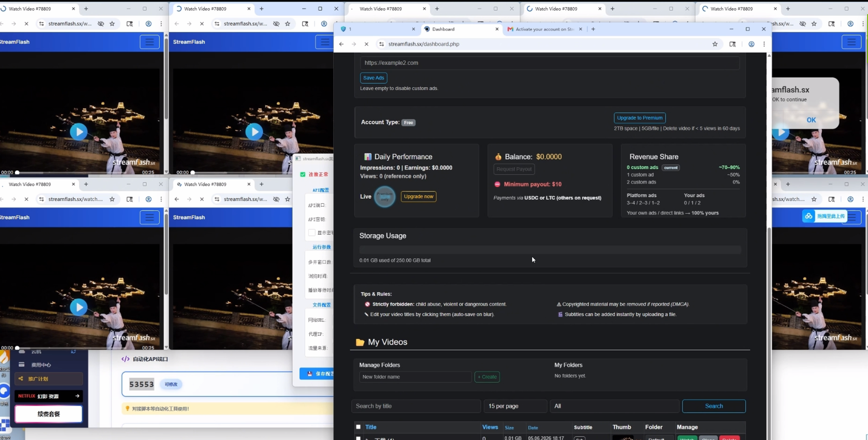The width and height of the screenshot is (868, 440).
Task: Bookmark the page with the star in top-left window
Action: click(112, 24)
